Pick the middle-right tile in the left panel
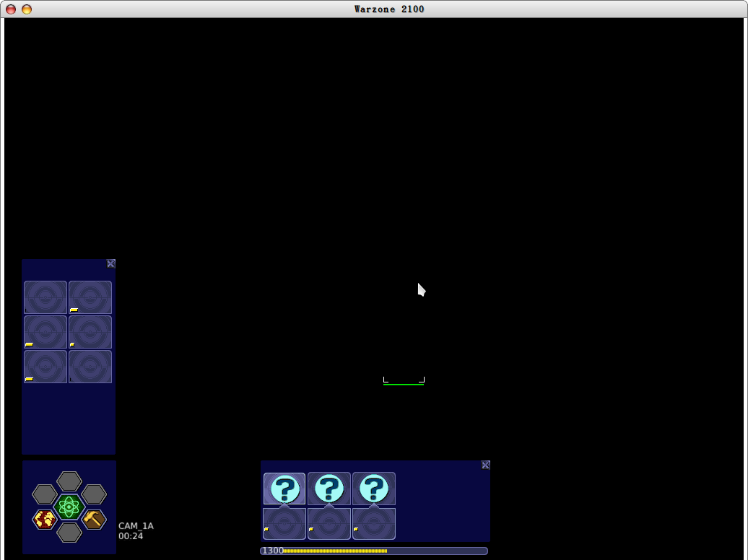Screen dimensions: 748x560 [x=90, y=332]
